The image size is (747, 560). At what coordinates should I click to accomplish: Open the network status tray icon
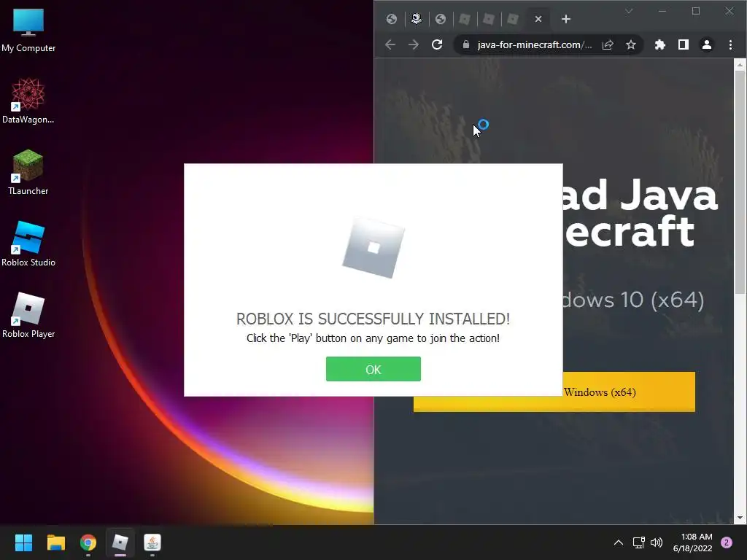(638, 542)
